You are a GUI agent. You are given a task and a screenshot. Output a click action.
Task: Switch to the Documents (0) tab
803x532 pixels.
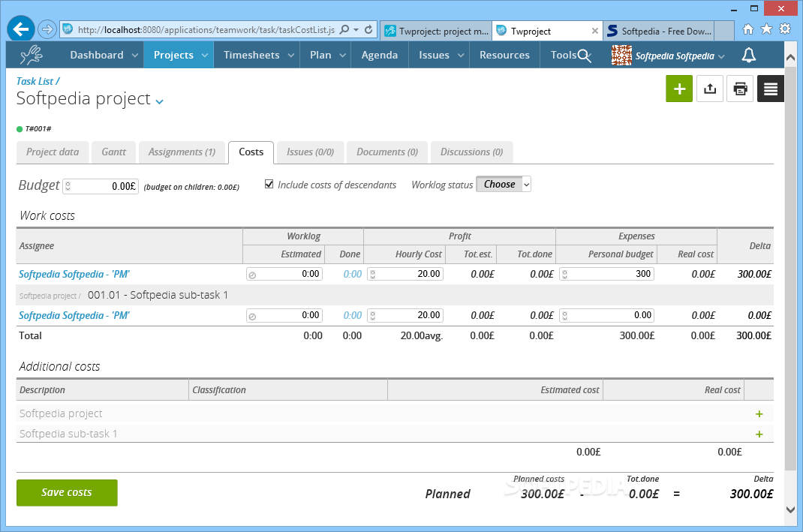pos(387,152)
